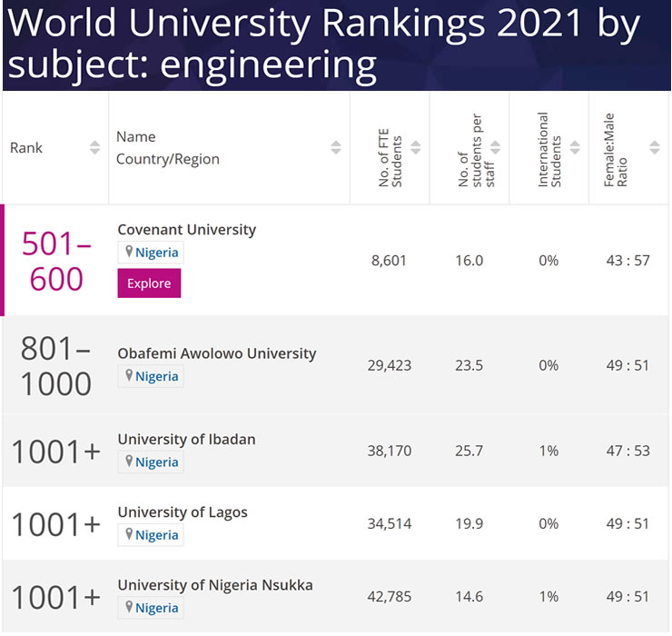Click 1% international students for Nigeria Nsukka

pyautogui.click(x=548, y=597)
